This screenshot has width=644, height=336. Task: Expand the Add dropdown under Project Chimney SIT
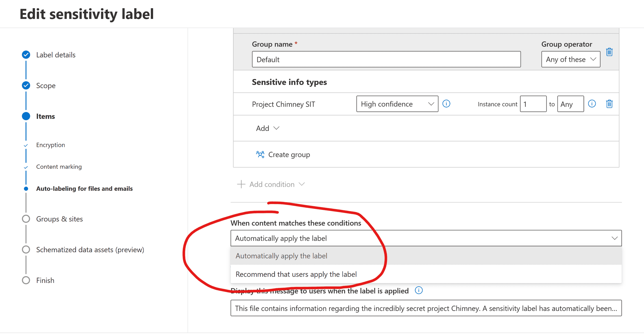tap(267, 128)
